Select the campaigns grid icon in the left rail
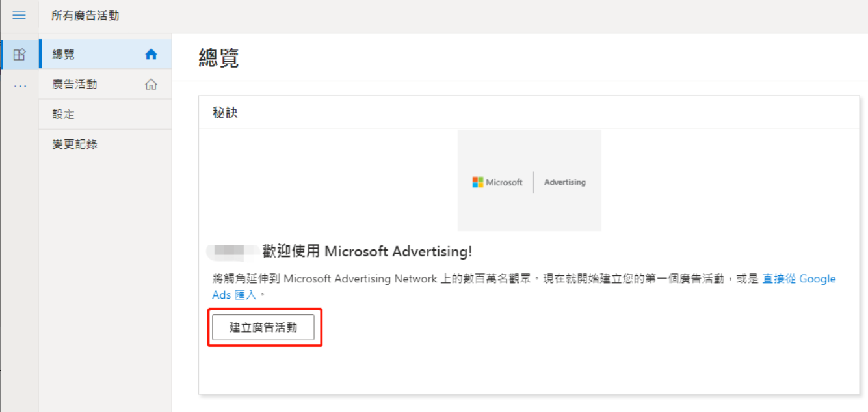Image resolution: width=868 pixels, height=412 pixels. coord(19,53)
